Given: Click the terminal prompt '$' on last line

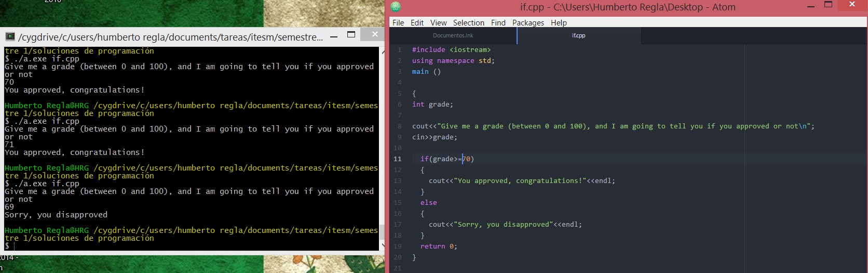Looking at the screenshot, I should click(x=7, y=246).
